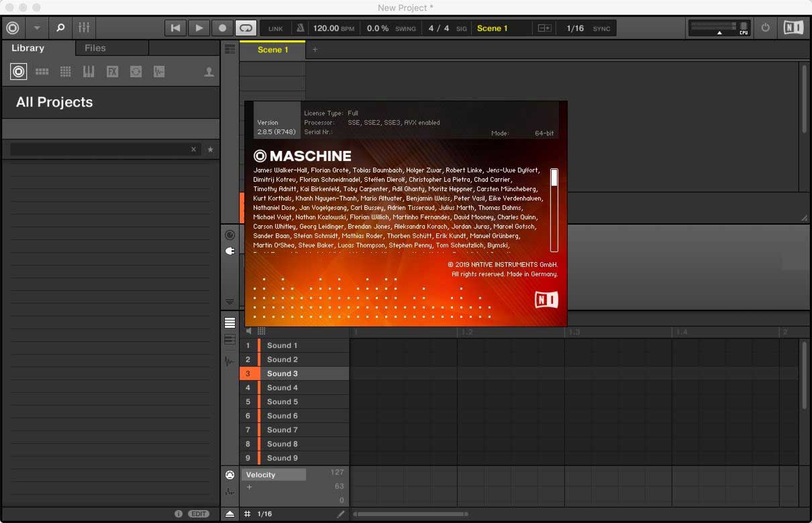Screen dimensions: 812x523
Task: Click the credits scrollbar in About screen
Action: tap(554, 210)
